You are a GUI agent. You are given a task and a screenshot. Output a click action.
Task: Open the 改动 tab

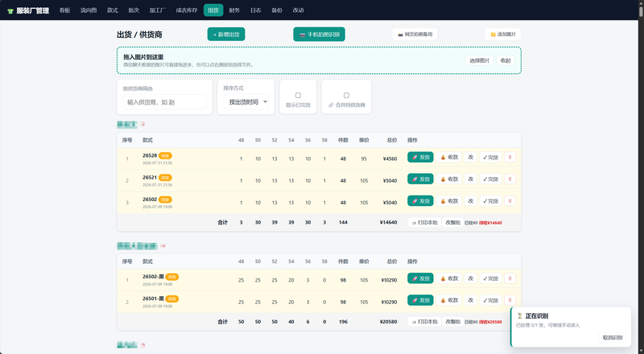[298, 10]
